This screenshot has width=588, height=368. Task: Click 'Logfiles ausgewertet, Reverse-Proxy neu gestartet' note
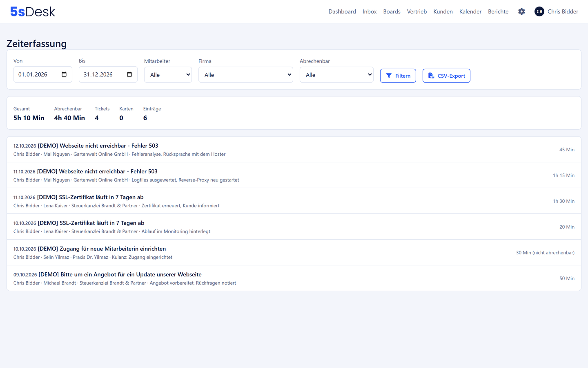point(185,180)
